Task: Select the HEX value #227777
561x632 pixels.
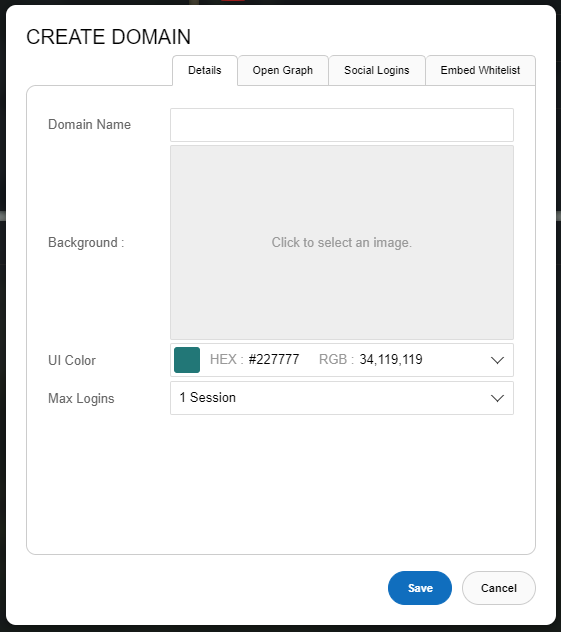Action: pyautogui.click(x=274, y=359)
